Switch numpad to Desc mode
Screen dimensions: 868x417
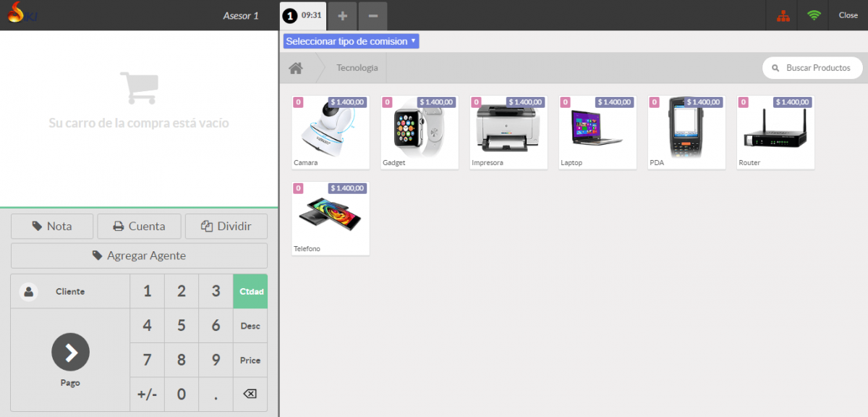click(x=250, y=326)
